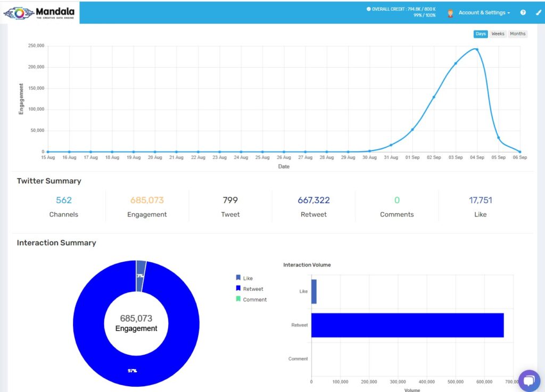The image size is (545, 392).
Task: Switch chart view to Weeks
Action: click(x=498, y=34)
